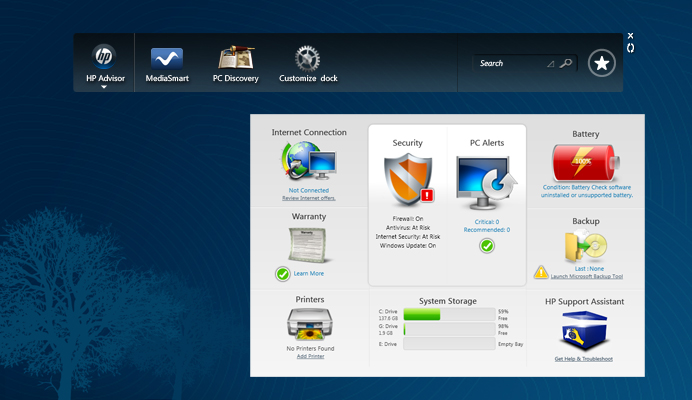Viewport: 692px width, 400px height.
Task: Click the Customize dock gear icon
Action: tap(308, 59)
